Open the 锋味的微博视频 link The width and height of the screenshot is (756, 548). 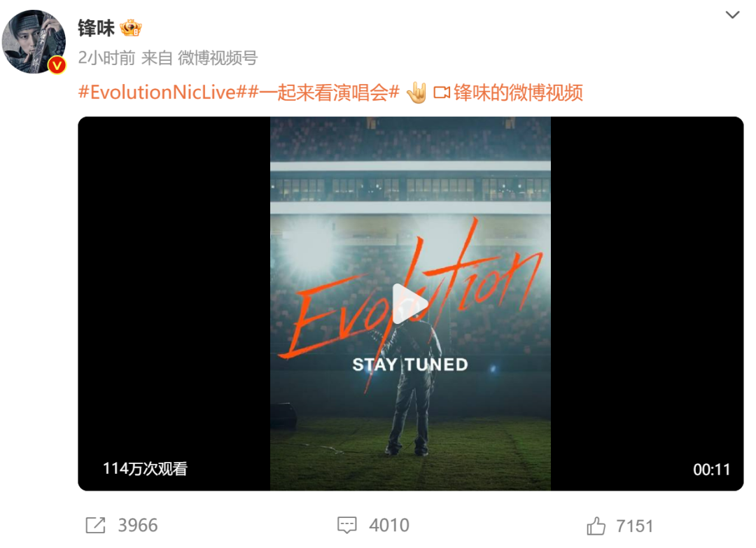click(518, 92)
